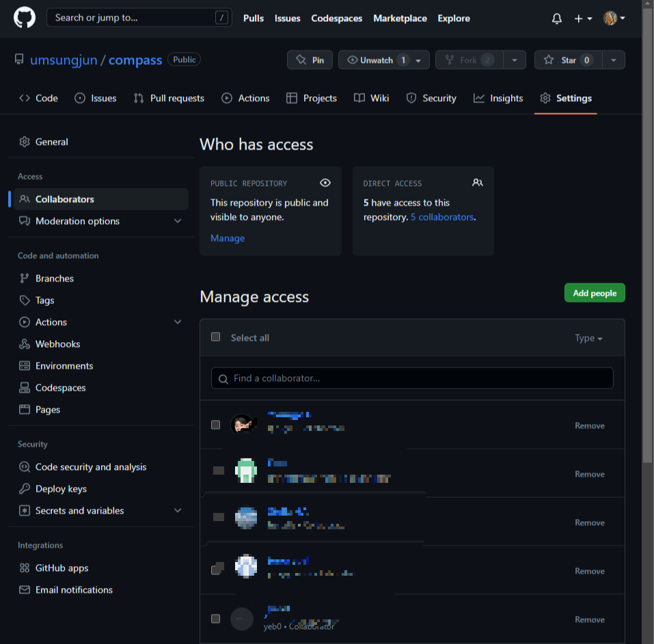
Task: Remove the fourth listed collaborator
Action: 589,571
